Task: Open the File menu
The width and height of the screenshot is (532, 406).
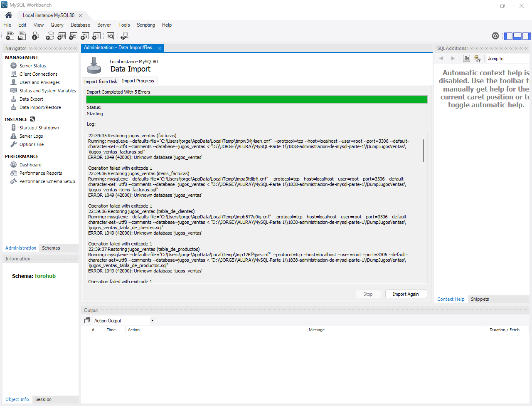Action: pyautogui.click(x=7, y=25)
